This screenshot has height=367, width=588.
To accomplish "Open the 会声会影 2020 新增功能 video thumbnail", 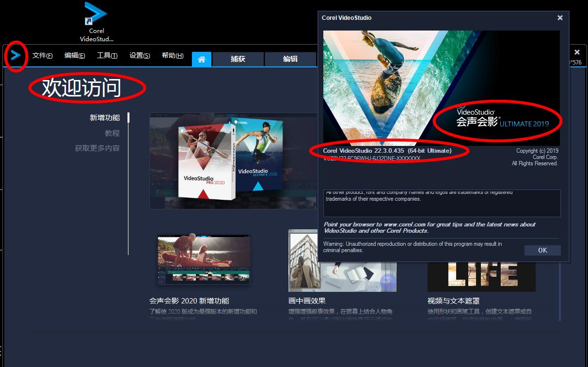I will 204,259.
